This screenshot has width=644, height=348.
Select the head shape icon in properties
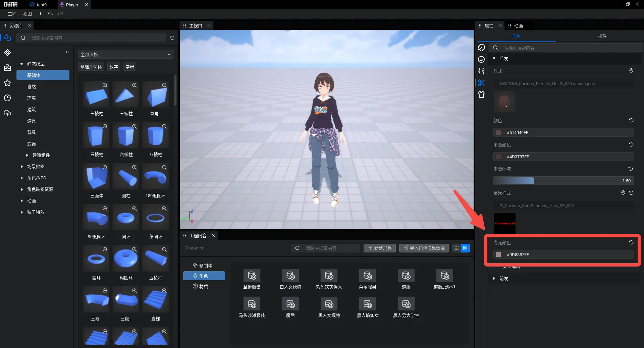click(481, 48)
